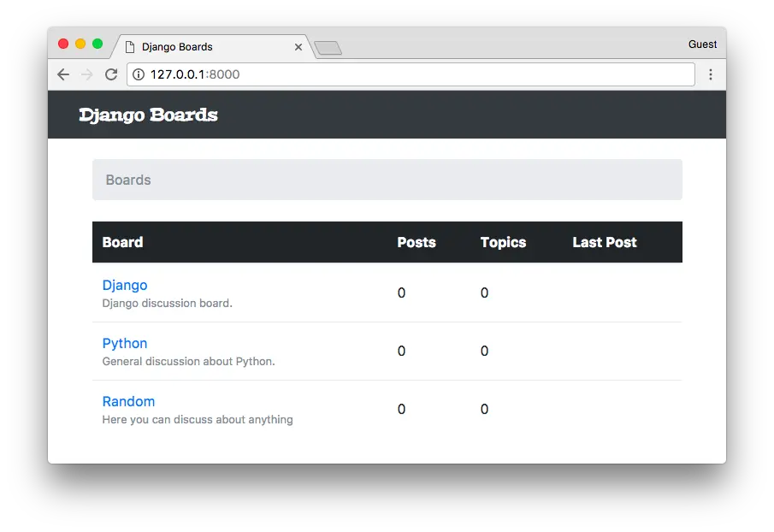Open the site info icon in address bar
The image size is (774, 532).
[139, 74]
